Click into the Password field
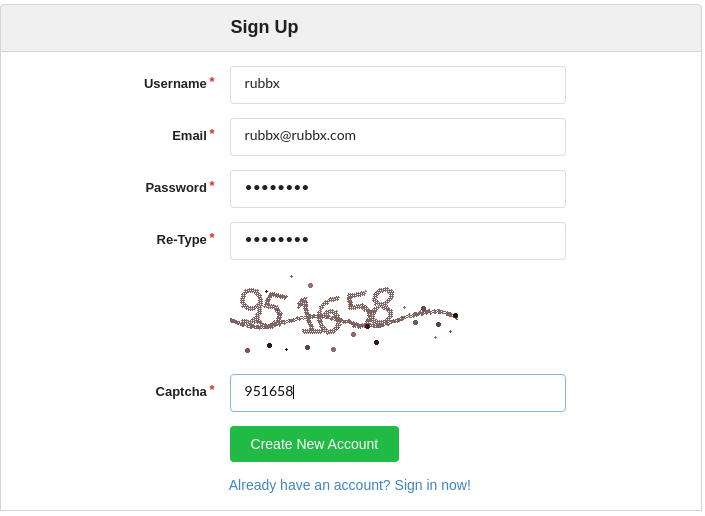This screenshot has height=516, width=705. point(397,189)
